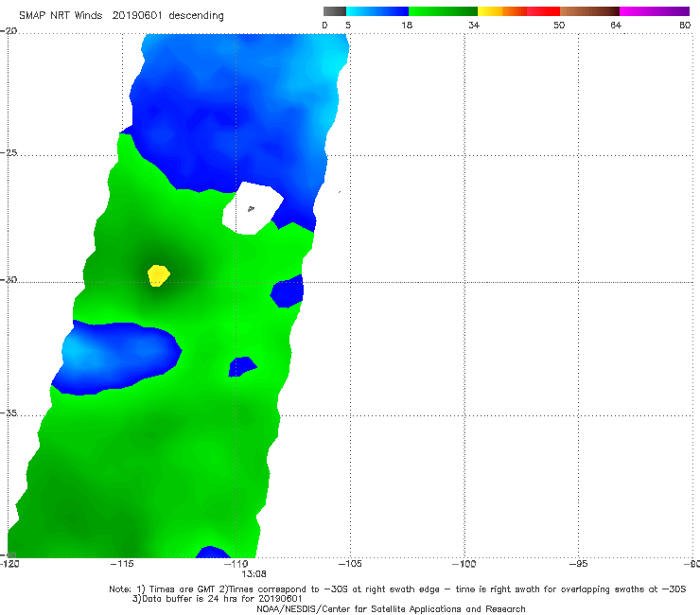700x615 pixels.
Task: Click the 'NOAA/NESDIS/Center for Satellite Applications and Research' credit
Action: click(391, 608)
